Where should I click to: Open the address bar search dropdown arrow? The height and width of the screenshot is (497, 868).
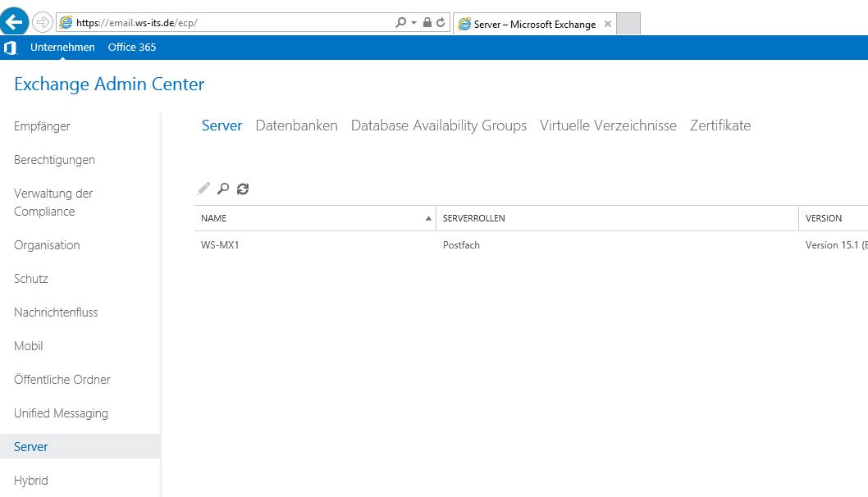413,23
